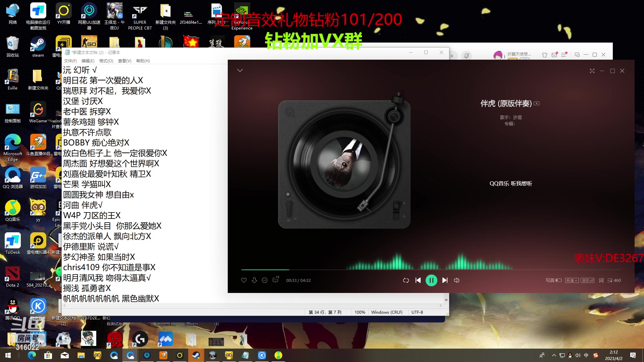Image resolution: width=644 pixels, height=362 pixels.
Task: Open the skin (shirt) icon in QQ Music header
Action: point(544,55)
